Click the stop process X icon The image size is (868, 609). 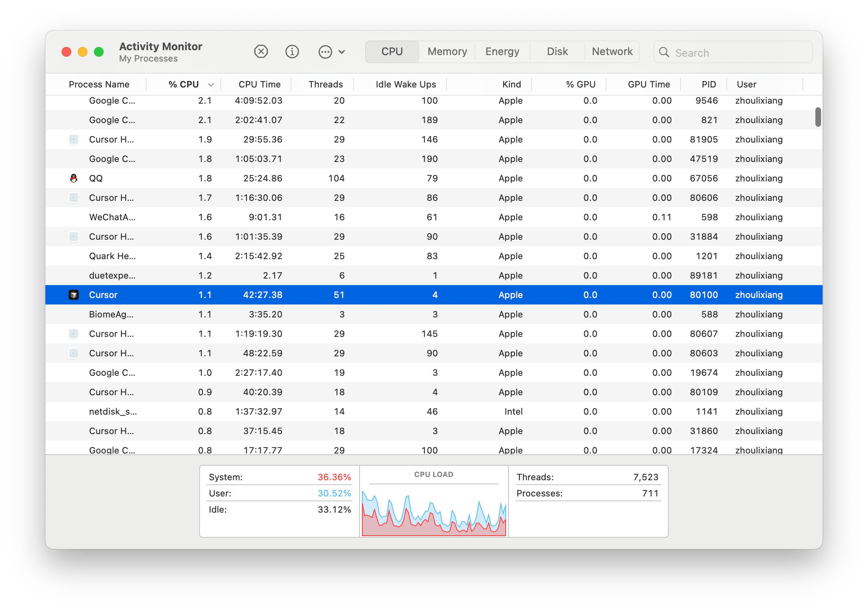(261, 52)
